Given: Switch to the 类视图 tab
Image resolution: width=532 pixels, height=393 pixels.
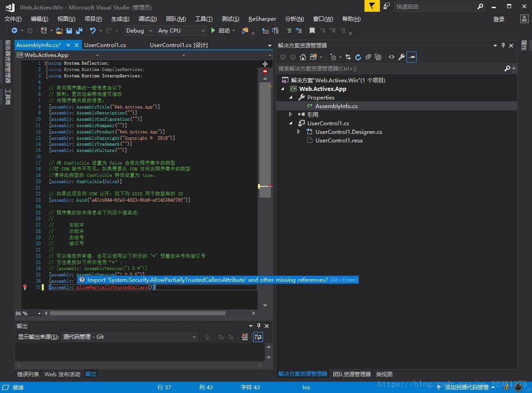Looking at the screenshot, I should tap(384, 374).
